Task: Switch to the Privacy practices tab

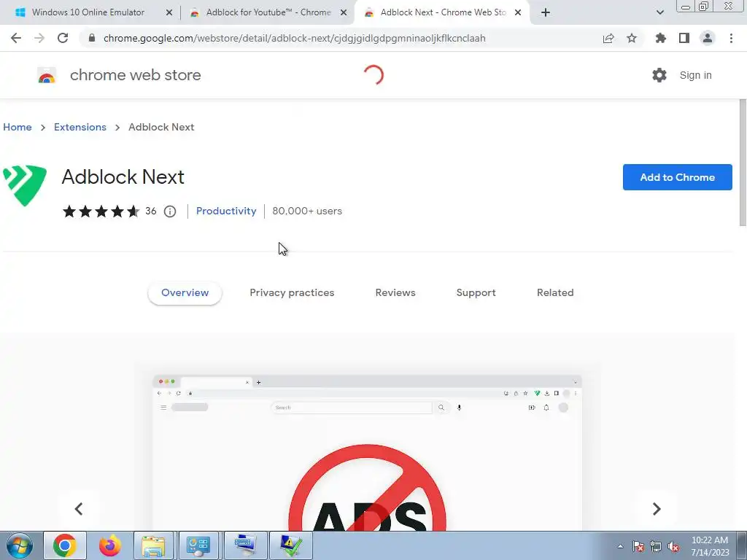Action: coord(292,293)
